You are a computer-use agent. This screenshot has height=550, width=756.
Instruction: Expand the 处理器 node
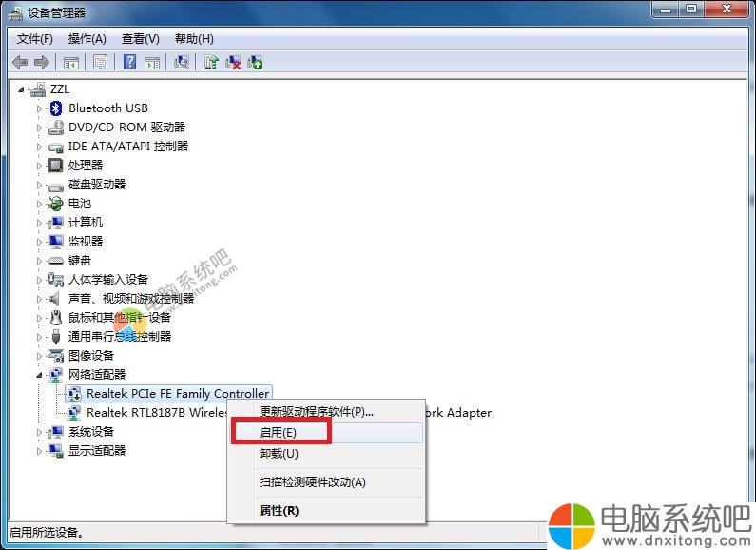[x=40, y=166]
